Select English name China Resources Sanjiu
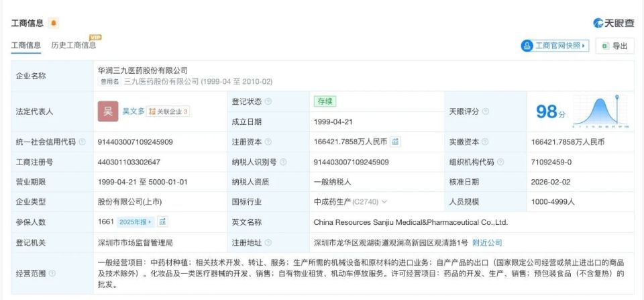 [x=411, y=222]
